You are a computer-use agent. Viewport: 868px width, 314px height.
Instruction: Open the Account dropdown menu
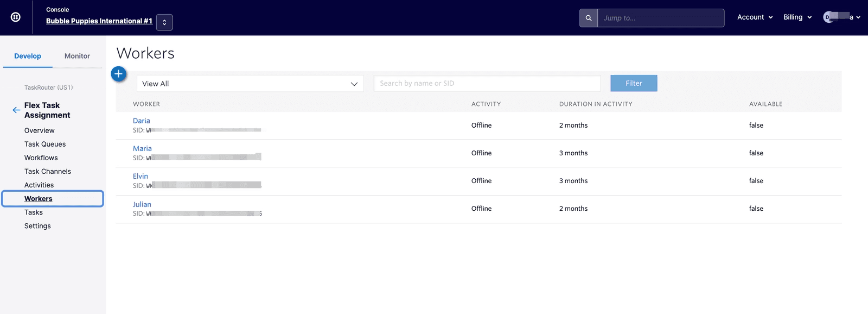755,17
